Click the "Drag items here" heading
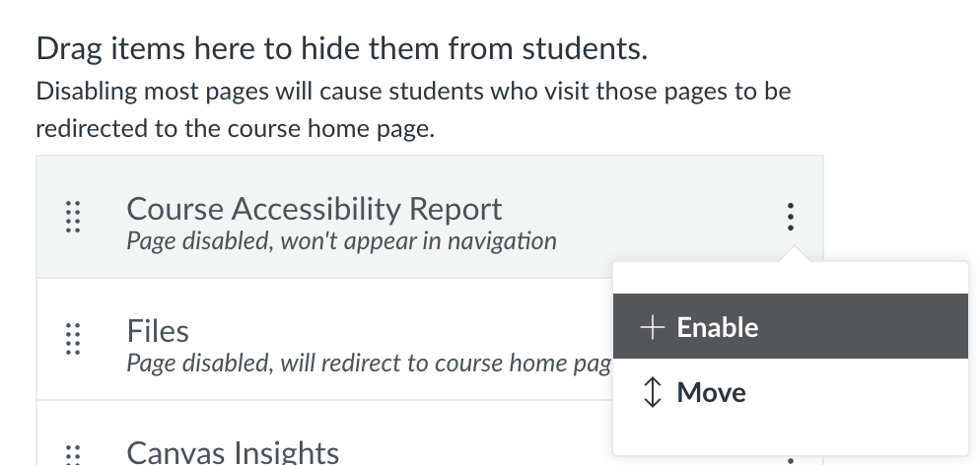This screenshot has width=980, height=465. 342,47
